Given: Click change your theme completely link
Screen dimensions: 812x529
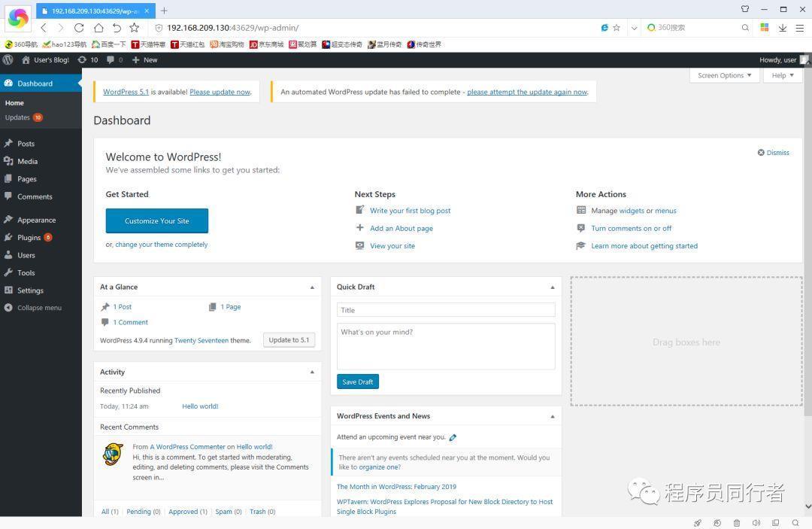Looking at the screenshot, I should point(162,244).
